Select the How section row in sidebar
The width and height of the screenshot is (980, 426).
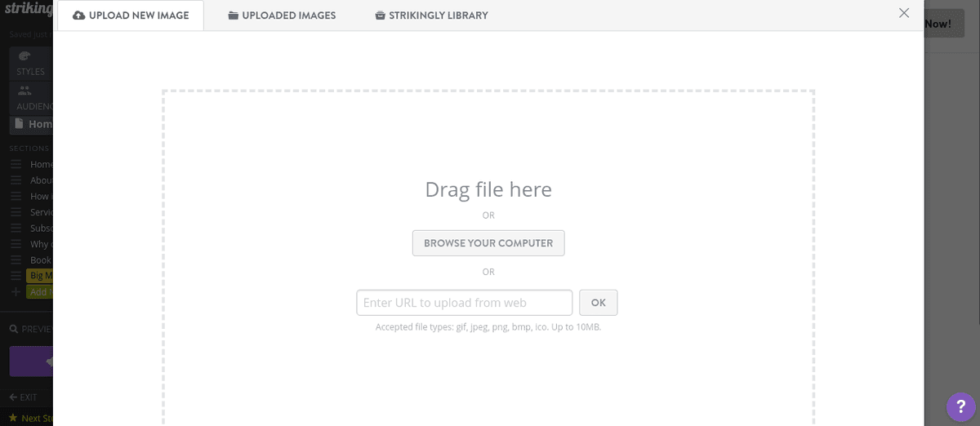pos(31,196)
